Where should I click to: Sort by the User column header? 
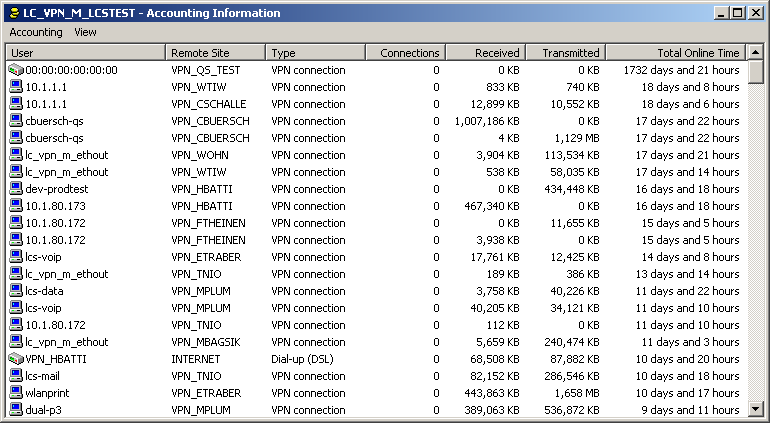click(x=85, y=52)
